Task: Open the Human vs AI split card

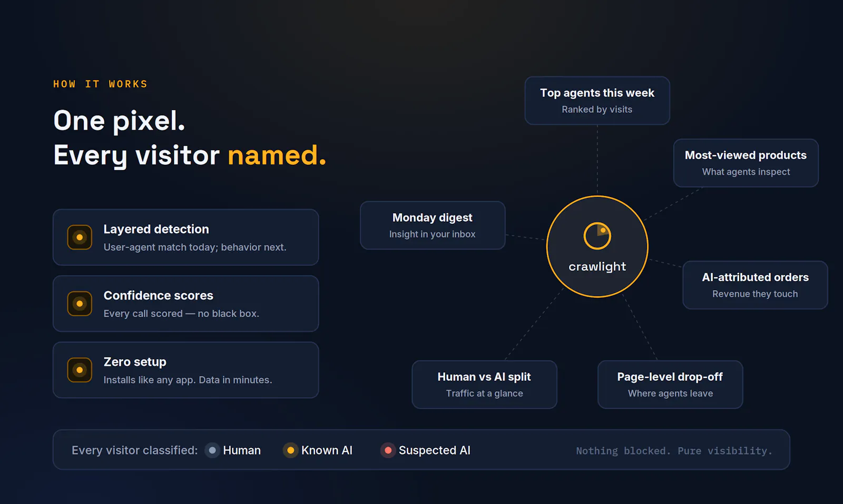Action: [484, 384]
